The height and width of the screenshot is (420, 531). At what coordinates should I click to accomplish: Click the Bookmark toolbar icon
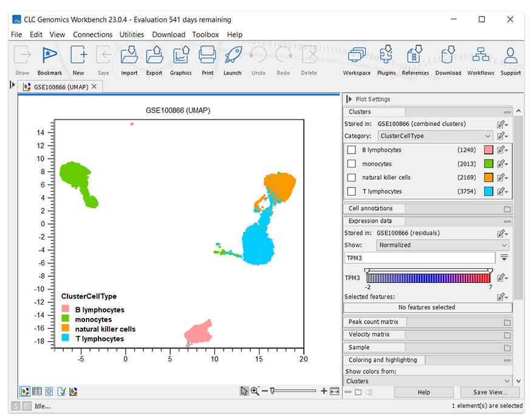[50, 59]
